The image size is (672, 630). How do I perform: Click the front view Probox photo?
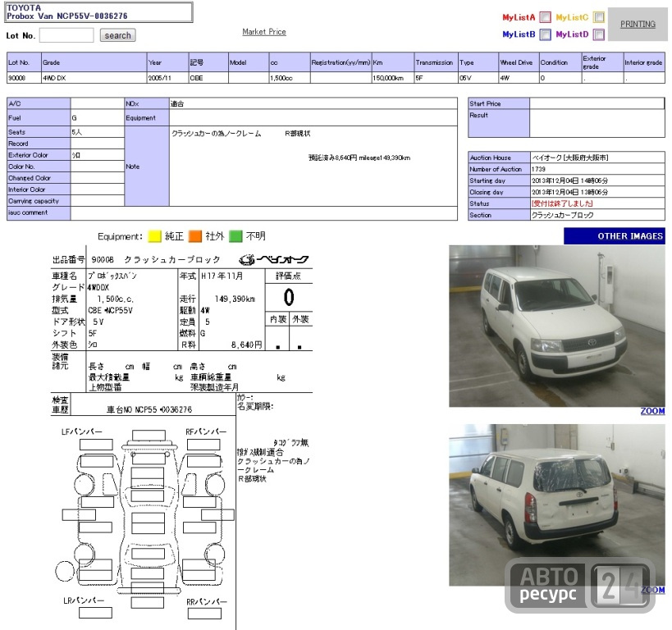[x=556, y=326]
